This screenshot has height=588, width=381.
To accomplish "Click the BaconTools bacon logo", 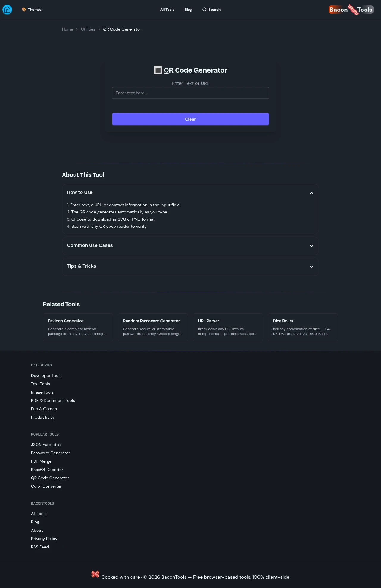I will [x=351, y=10].
